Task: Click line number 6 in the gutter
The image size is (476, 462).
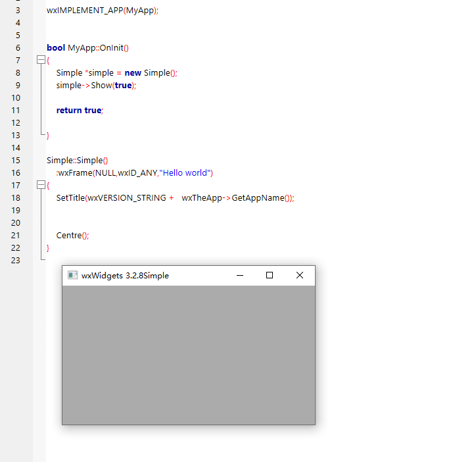Action: point(18,48)
